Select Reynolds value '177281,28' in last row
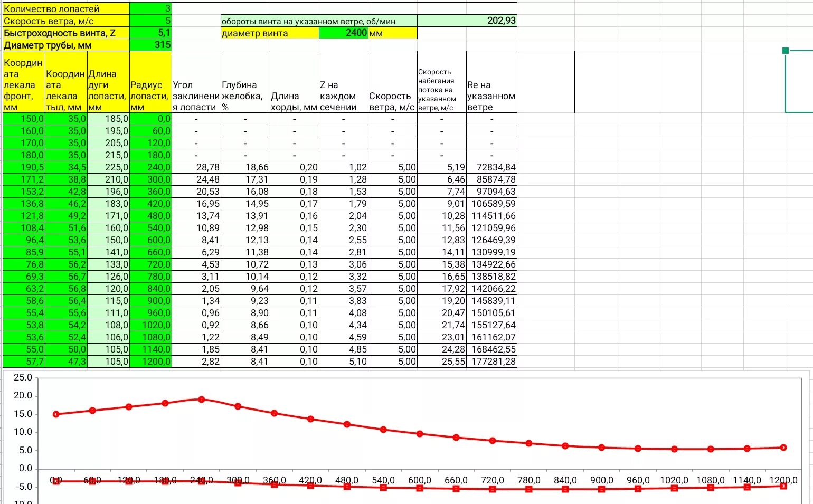 tap(491, 362)
